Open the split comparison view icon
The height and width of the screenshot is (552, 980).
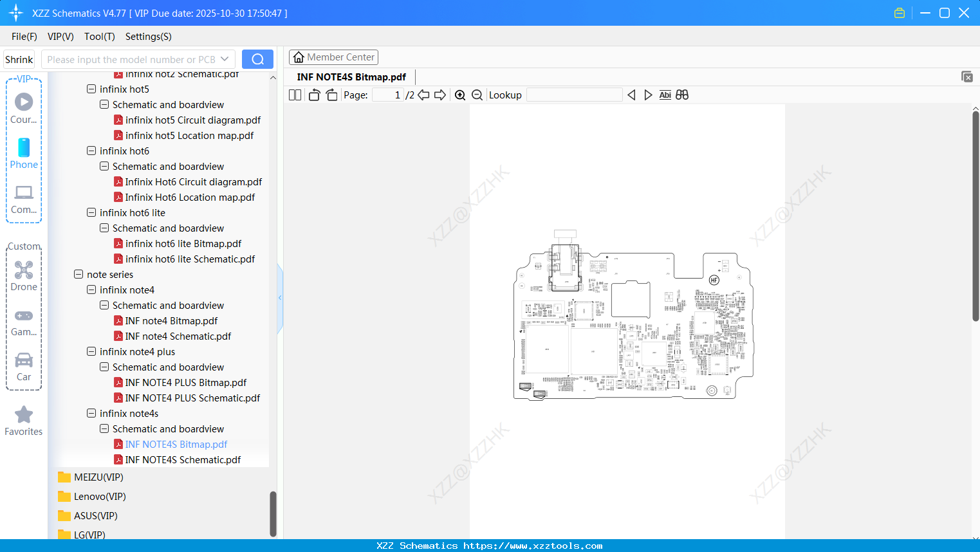682,95
